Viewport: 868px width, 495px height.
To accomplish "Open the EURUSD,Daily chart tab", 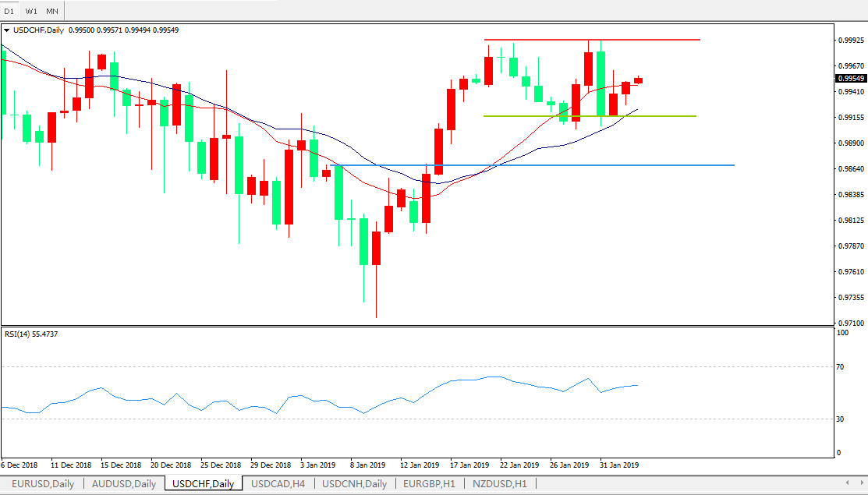I will [42, 484].
